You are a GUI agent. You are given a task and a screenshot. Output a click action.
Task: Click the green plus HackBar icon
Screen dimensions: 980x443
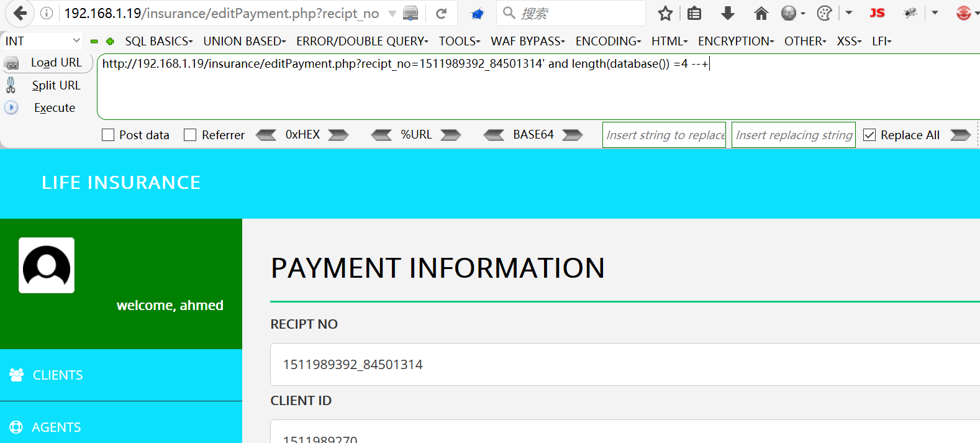(110, 42)
